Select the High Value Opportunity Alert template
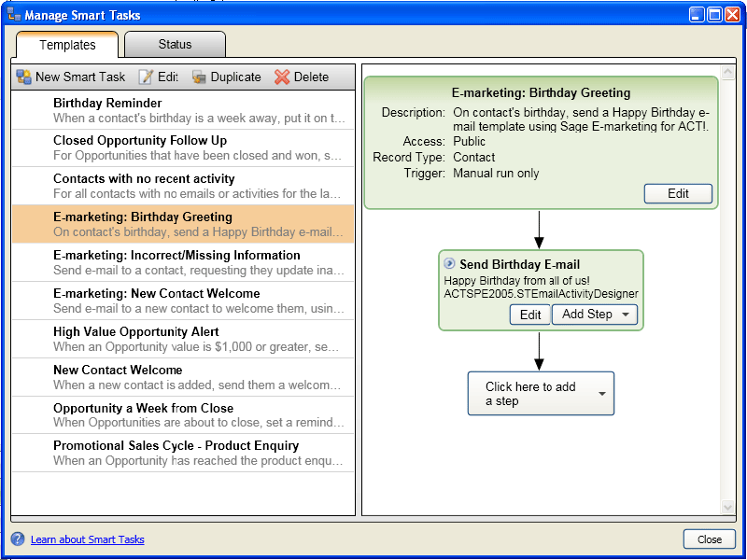 [183, 339]
